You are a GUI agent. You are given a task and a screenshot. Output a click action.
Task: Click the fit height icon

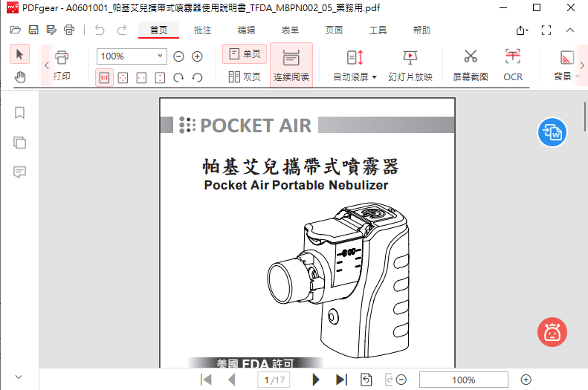point(160,77)
